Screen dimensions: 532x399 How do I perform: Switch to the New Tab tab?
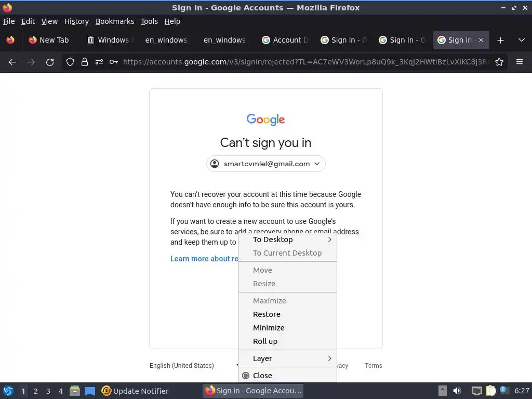tap(49, 40)
